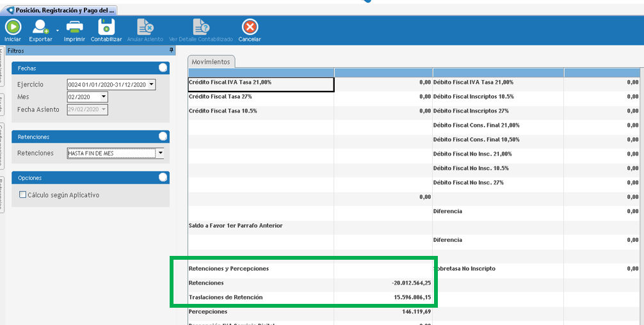Collapse the Opciones section round toggle
The image size is (644, 325).
[x=163, y=178]
